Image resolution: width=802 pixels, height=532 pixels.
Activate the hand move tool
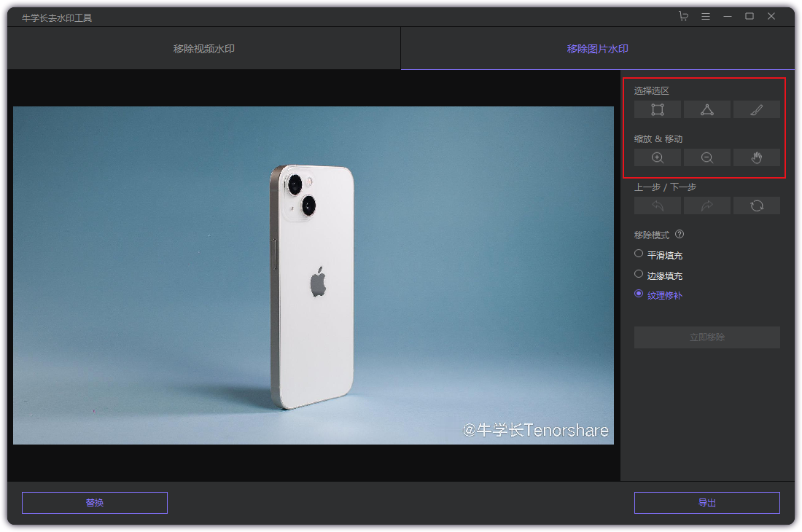coord(757,158)
